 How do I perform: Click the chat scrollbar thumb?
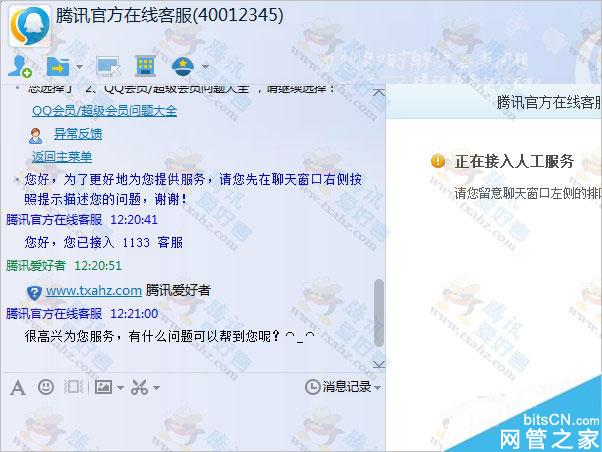(379, 313)
